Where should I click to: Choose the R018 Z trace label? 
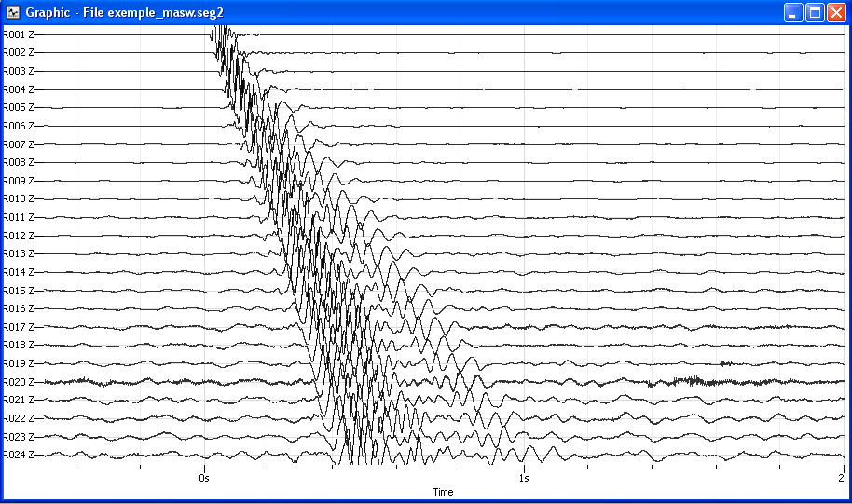[x=19, y=345]
